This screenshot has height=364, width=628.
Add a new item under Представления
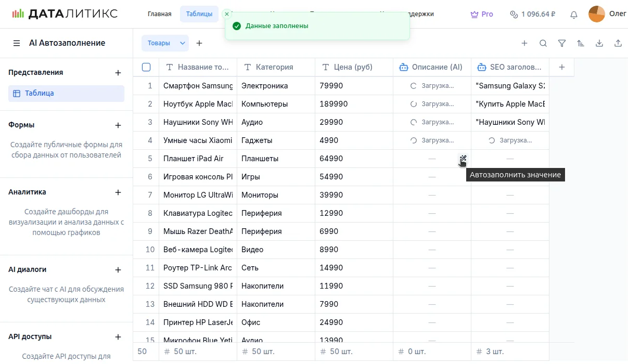tap(118, 73)
